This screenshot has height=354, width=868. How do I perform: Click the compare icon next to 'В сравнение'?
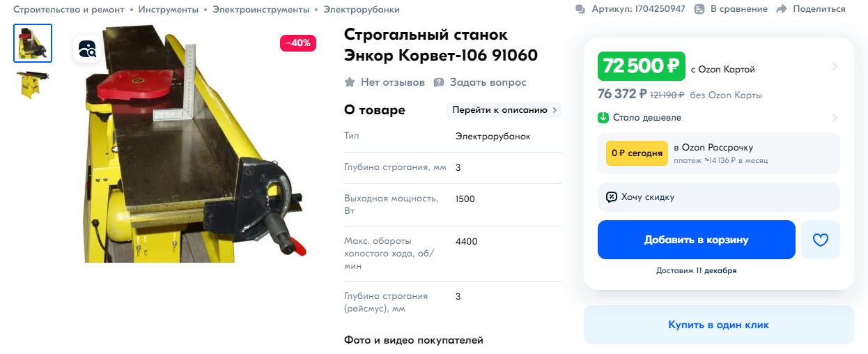pos(699,9)
